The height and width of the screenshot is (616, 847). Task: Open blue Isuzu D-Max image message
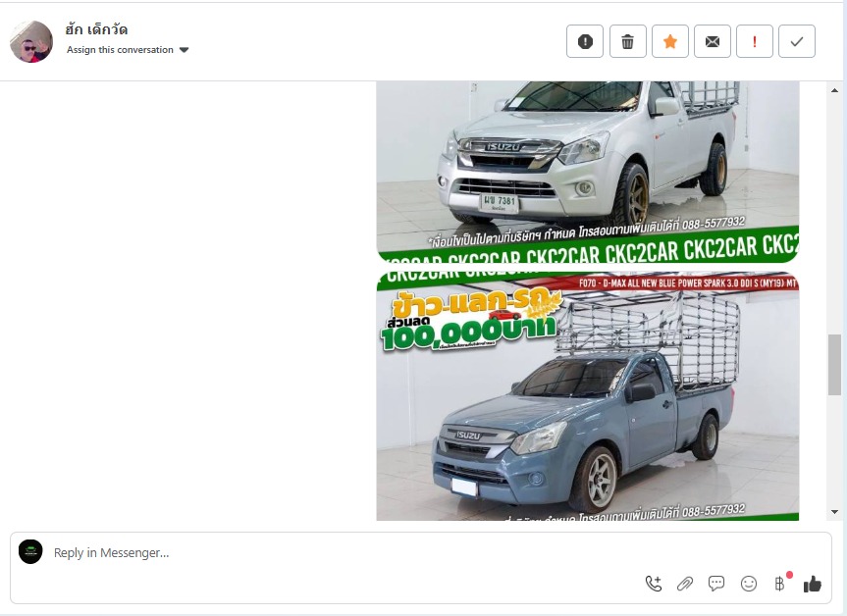pos(588,396)
